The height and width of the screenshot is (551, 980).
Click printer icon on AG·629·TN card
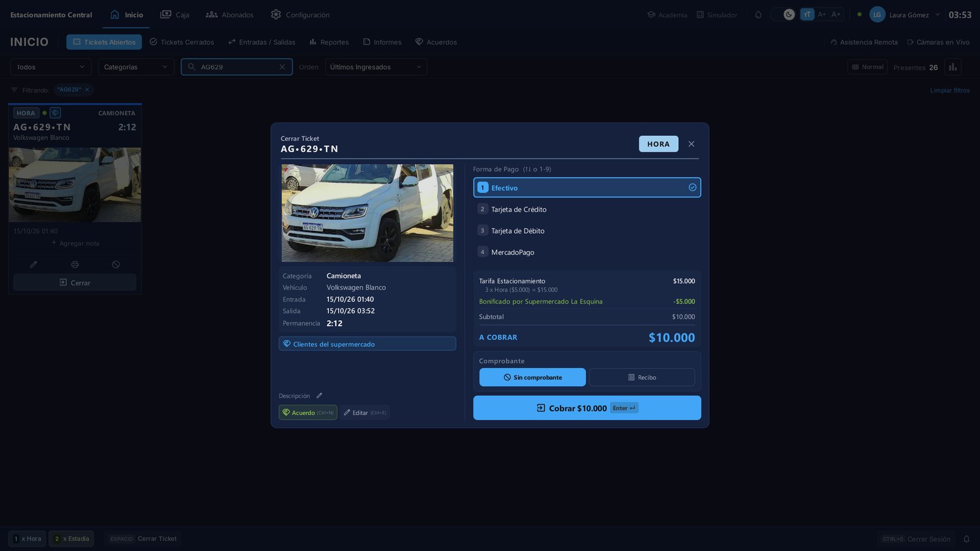75,264
